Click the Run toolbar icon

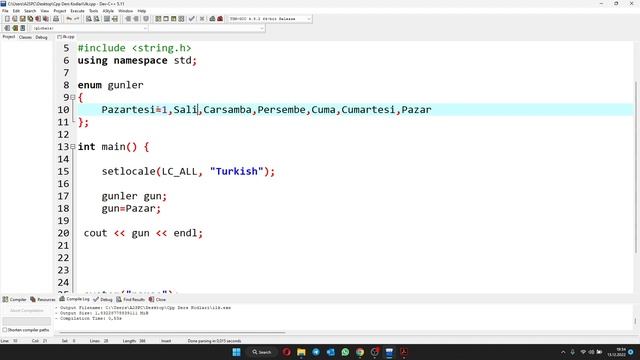(x=166, y=19)
